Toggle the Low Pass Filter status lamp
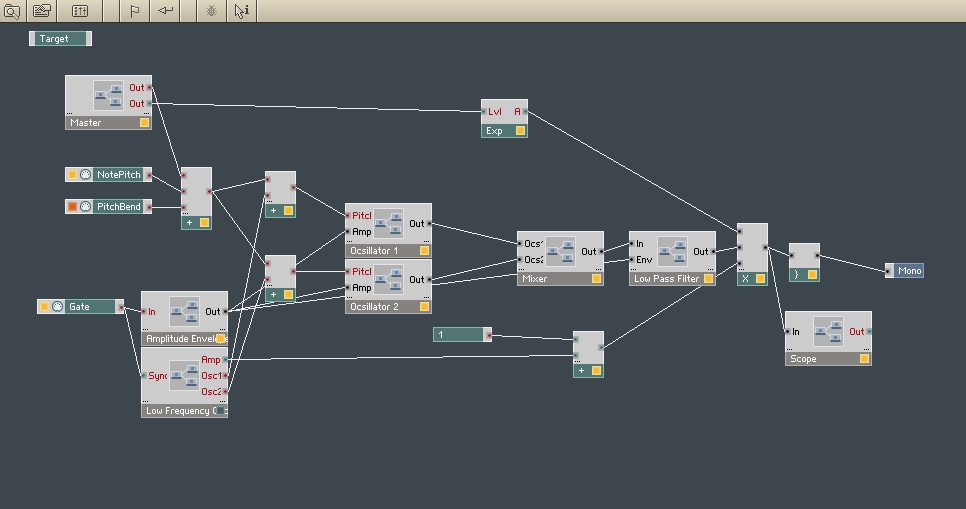 (x=708, y=279)
